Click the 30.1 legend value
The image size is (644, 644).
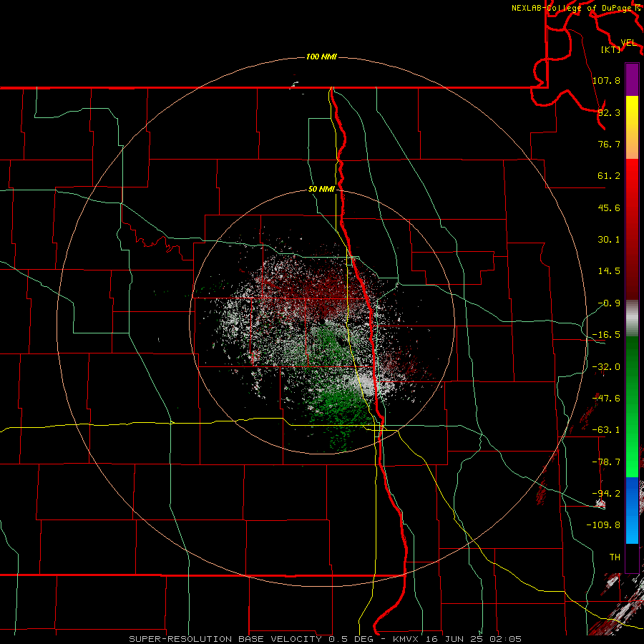click(x=609, y=240)
